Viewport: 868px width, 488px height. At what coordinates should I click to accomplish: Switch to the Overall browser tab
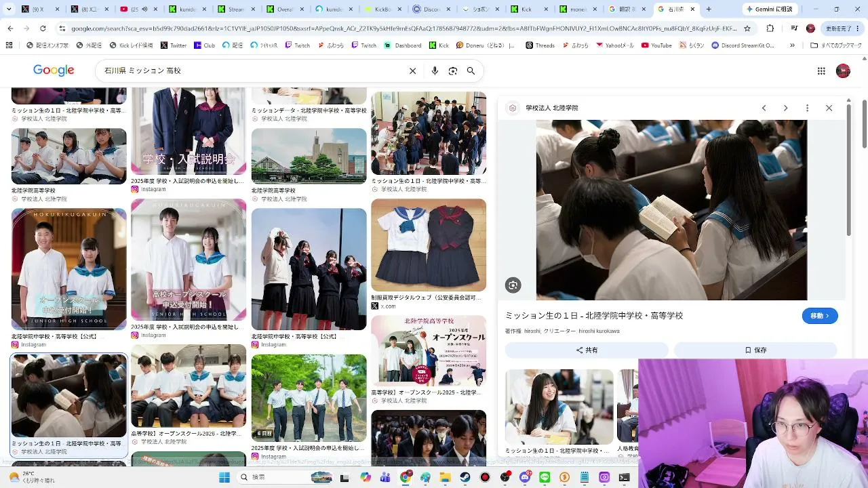coord(286,9)
